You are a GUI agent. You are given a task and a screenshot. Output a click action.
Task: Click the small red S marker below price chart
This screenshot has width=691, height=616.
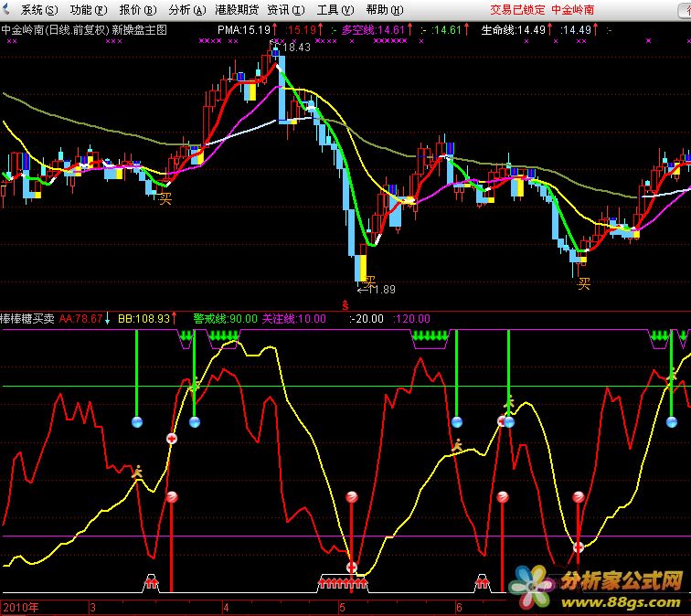pos(345,304)
